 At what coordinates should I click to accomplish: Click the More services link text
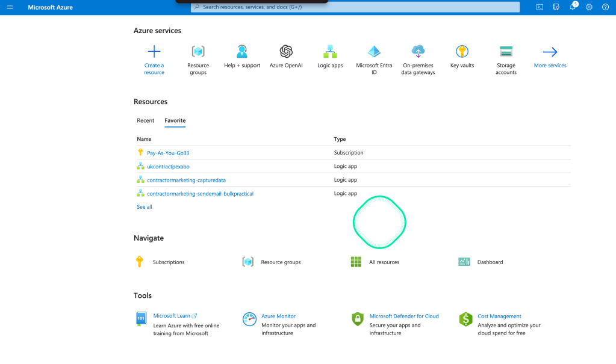pyautogui.click(x=550, y=66)
